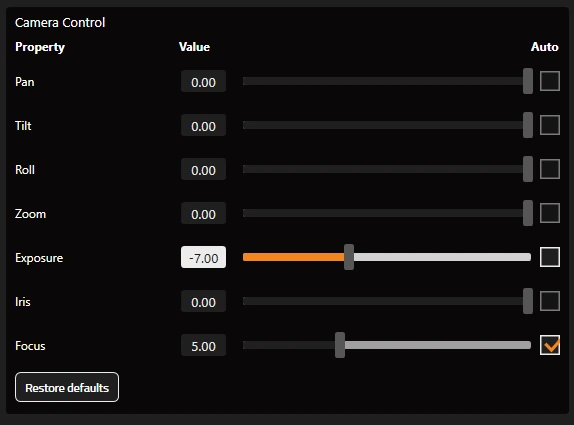The width and height of the screenshot is (574, 425).
Task: Click the Zoom value input field
Action: 204,213
